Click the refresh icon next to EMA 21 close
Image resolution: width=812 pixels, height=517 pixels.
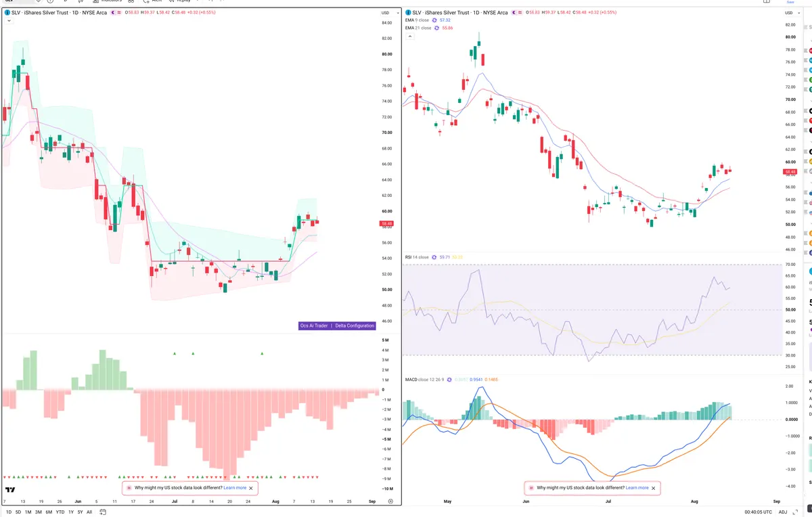pyautogui.click(x=437, y=28)
